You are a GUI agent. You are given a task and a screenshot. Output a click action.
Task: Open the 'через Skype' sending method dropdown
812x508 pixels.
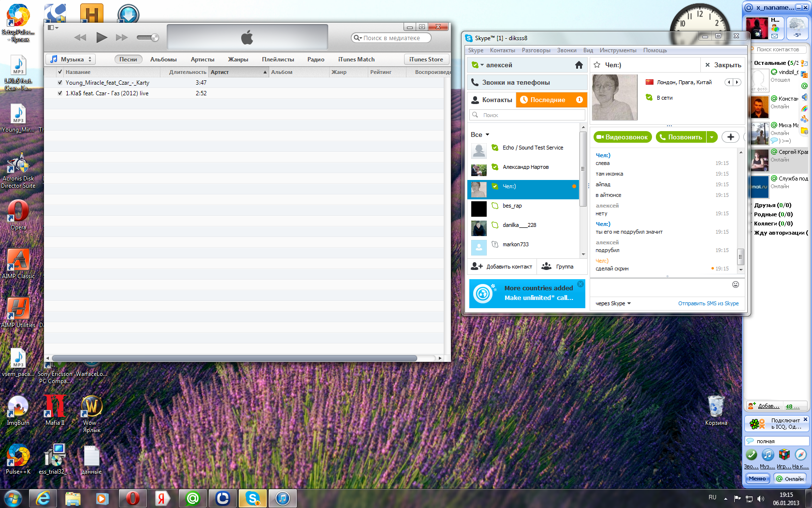[x=613, y=304]
